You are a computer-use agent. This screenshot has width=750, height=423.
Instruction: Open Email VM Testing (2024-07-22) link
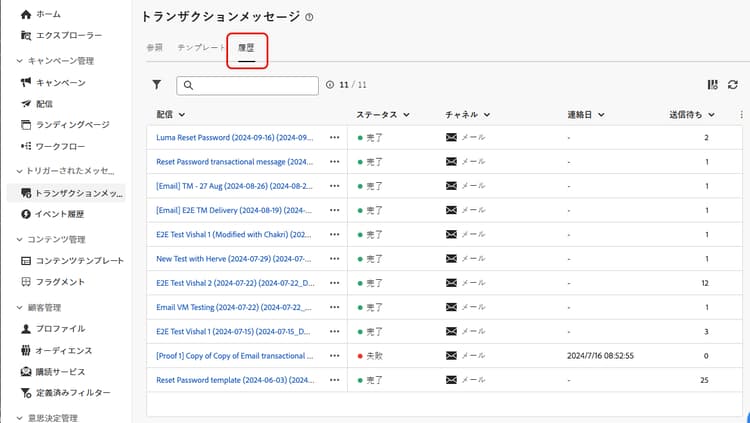click(x=234, y=307)
